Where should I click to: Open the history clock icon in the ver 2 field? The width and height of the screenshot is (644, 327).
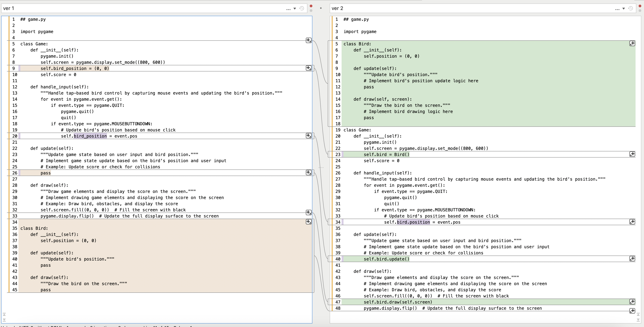pyautogui.click(x=631, y=8)
